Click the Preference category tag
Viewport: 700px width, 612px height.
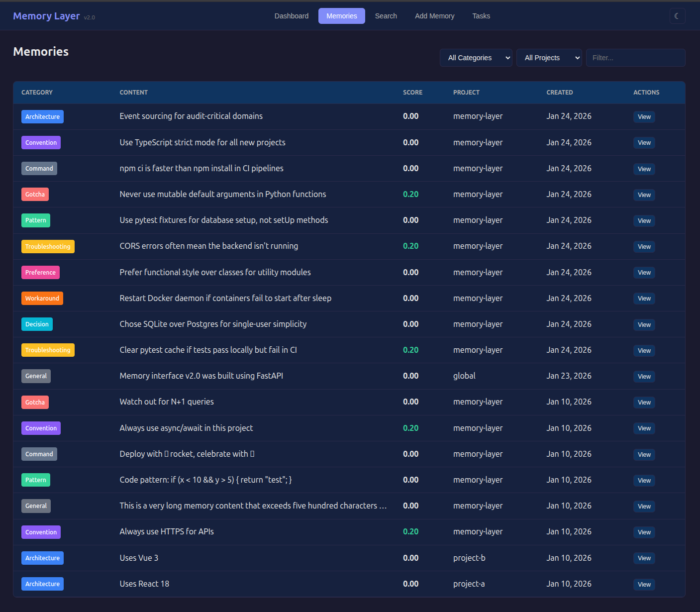(x=40, y=272)
